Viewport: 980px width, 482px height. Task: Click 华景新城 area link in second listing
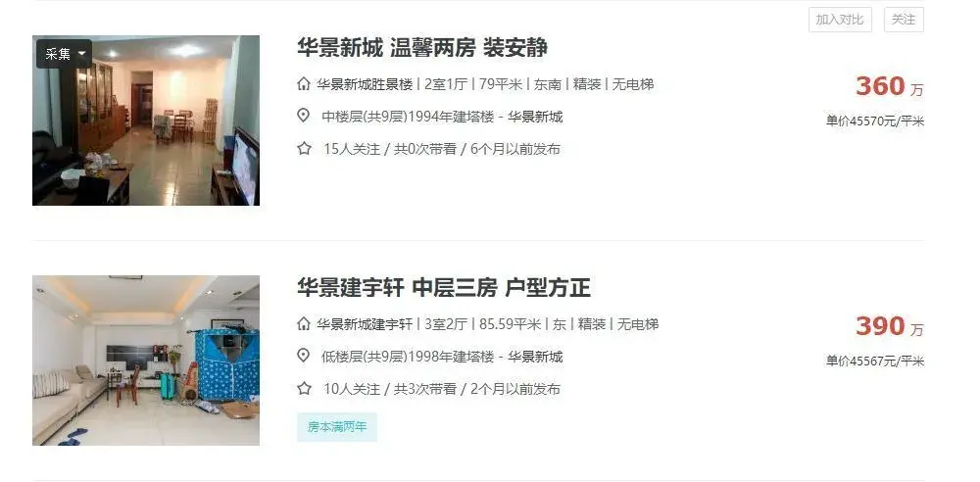pos(535,357)
